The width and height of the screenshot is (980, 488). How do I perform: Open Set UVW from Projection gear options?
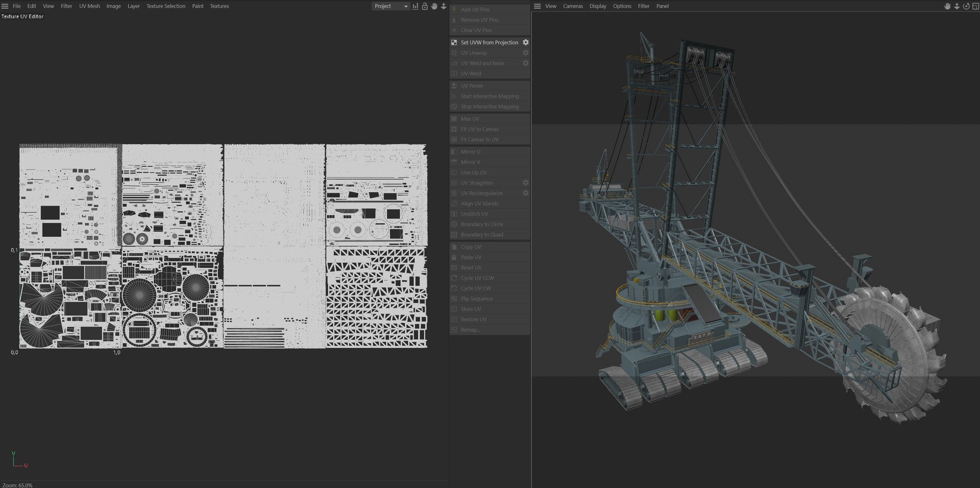point(526,42)
